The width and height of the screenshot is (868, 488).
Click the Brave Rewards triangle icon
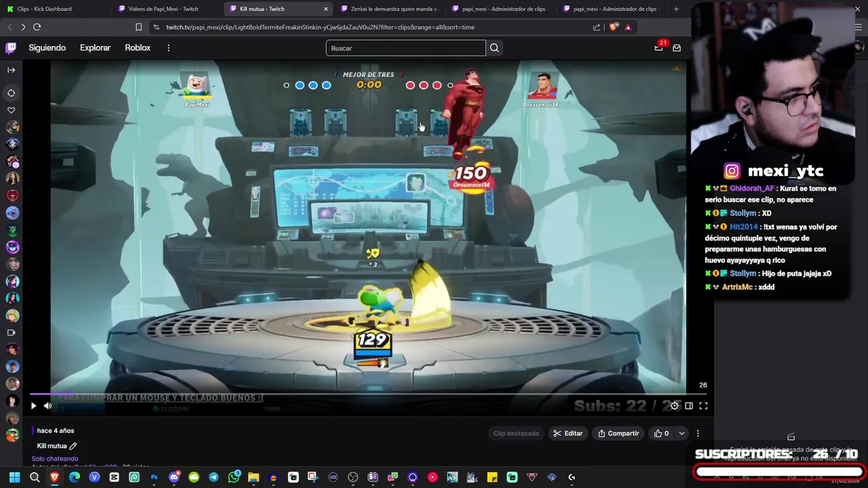tap(628, 27)
